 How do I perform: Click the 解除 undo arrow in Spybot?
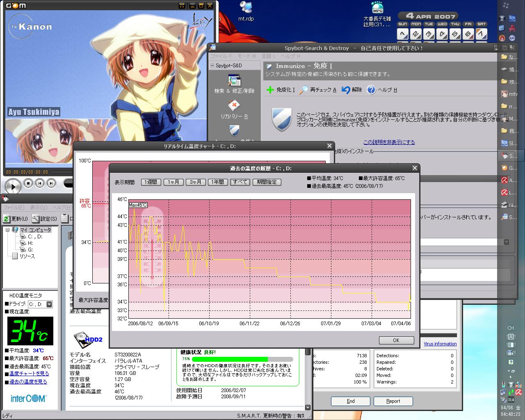(x=352, y=90)
